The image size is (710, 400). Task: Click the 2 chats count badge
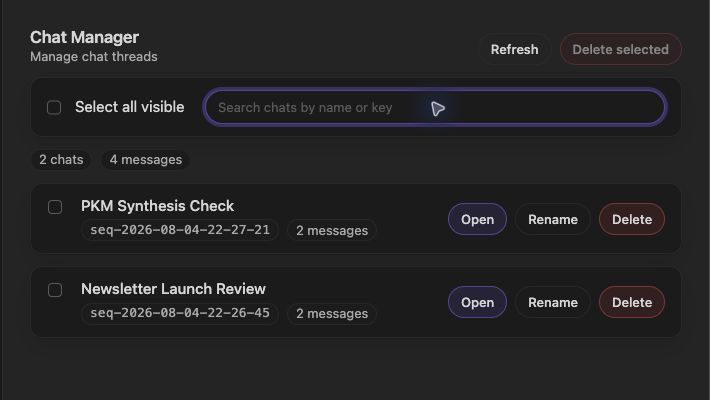[61, 160]
